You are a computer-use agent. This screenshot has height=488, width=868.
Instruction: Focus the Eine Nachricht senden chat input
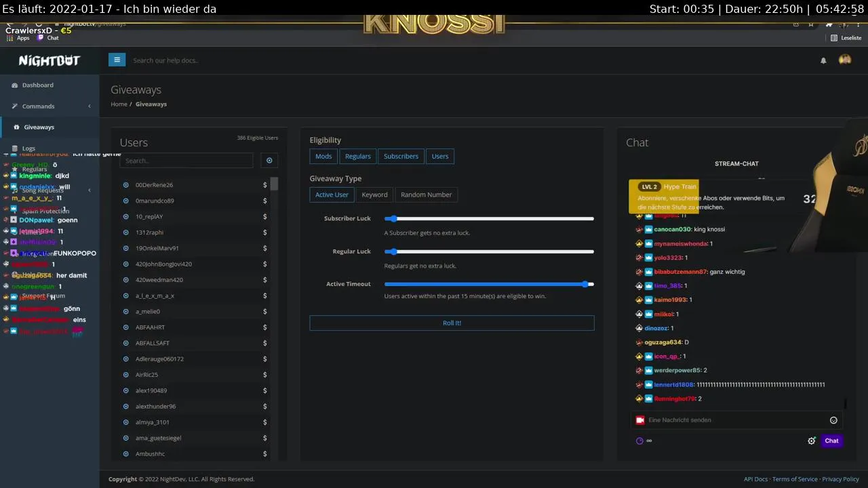tap(737, 420)
